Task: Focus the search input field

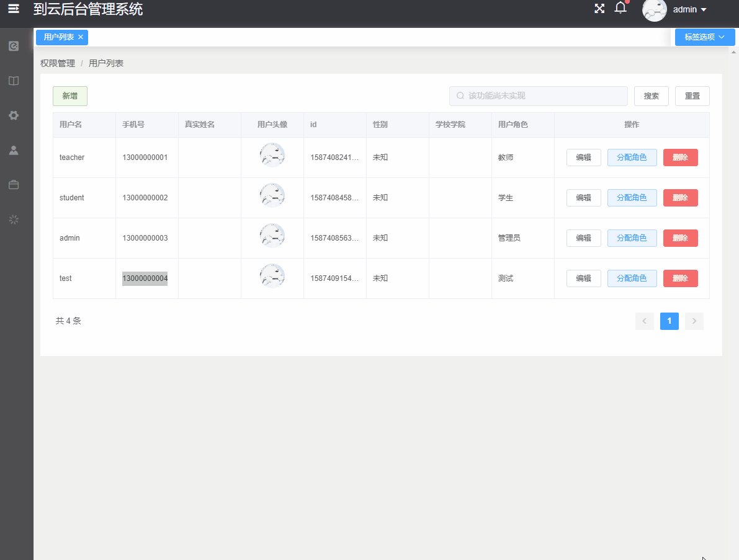Action: click(x=538, y=96)
